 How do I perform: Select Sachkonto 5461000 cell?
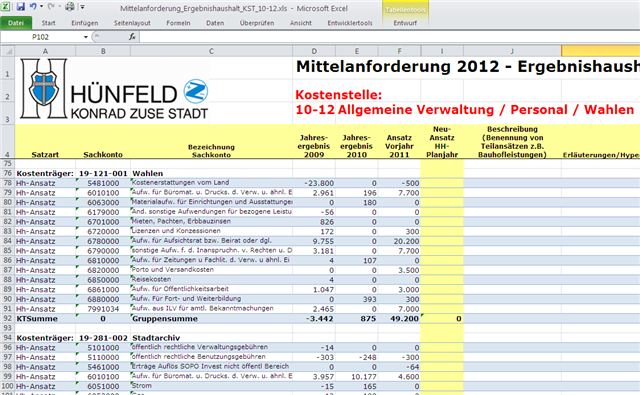(x=103, y=367)
